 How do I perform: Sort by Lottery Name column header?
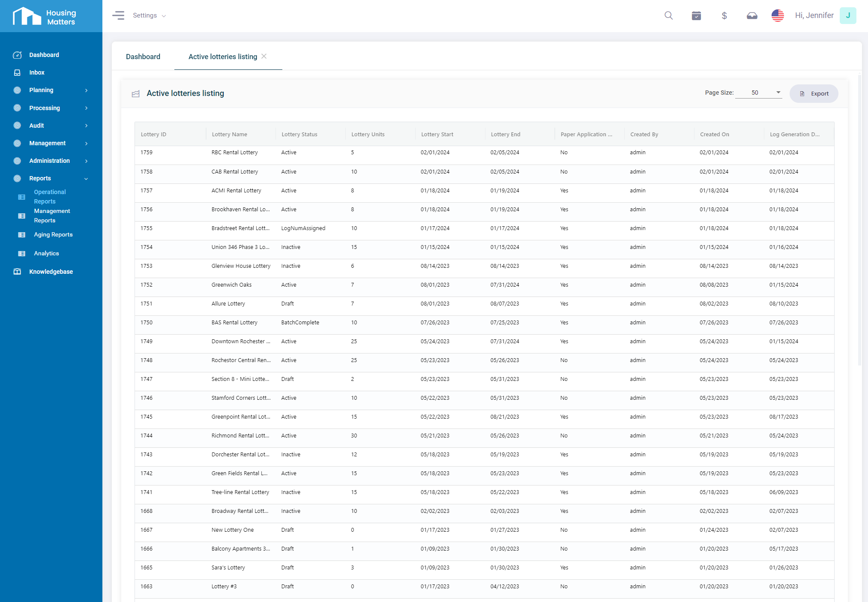tap(229, 134)
